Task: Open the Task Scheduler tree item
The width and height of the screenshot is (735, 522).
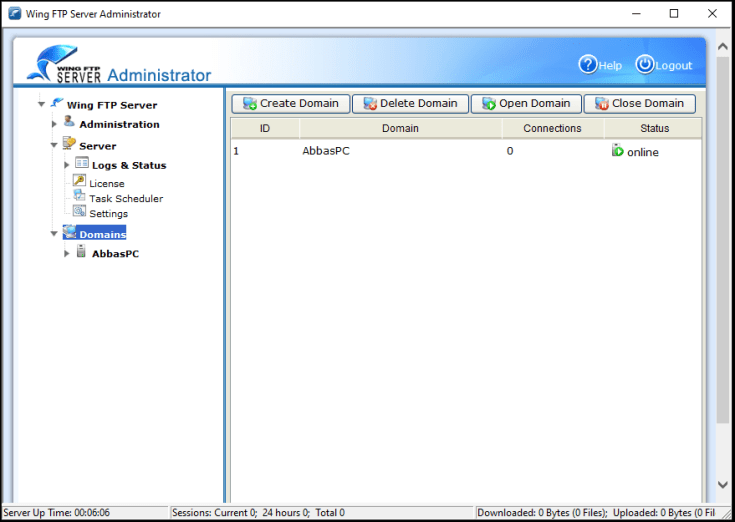Action: point(126,199)
